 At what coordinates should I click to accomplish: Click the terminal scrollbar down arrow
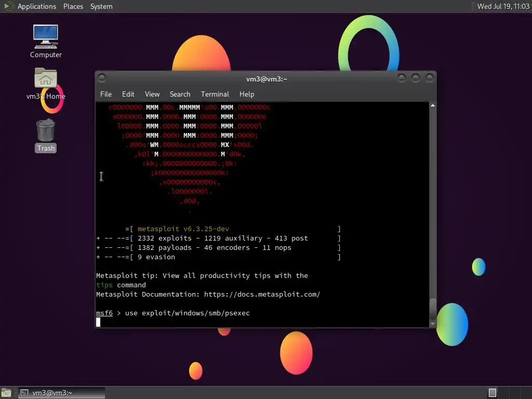[x=433, y=324]
